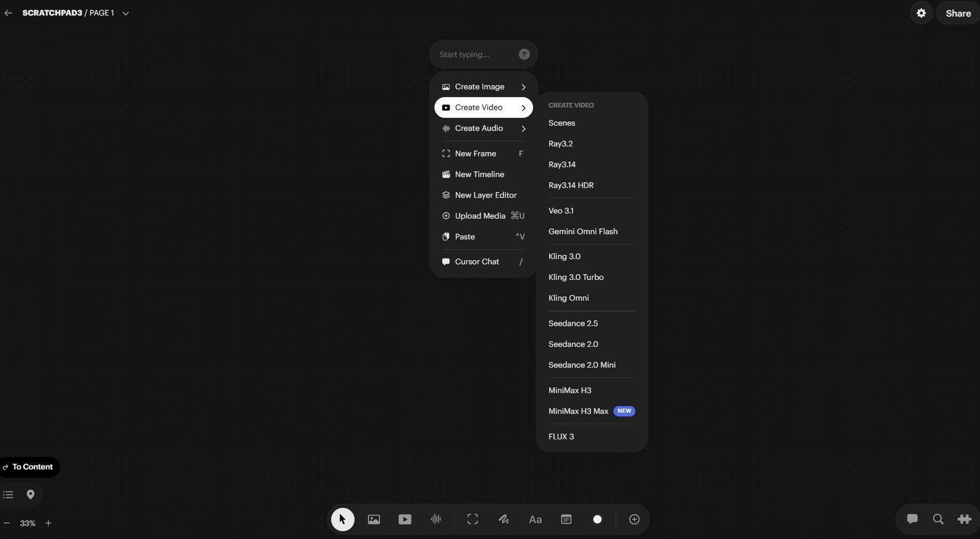980x539 pixels.
Task: Select the note card tool in toolbar
Action: pos(566,519)
